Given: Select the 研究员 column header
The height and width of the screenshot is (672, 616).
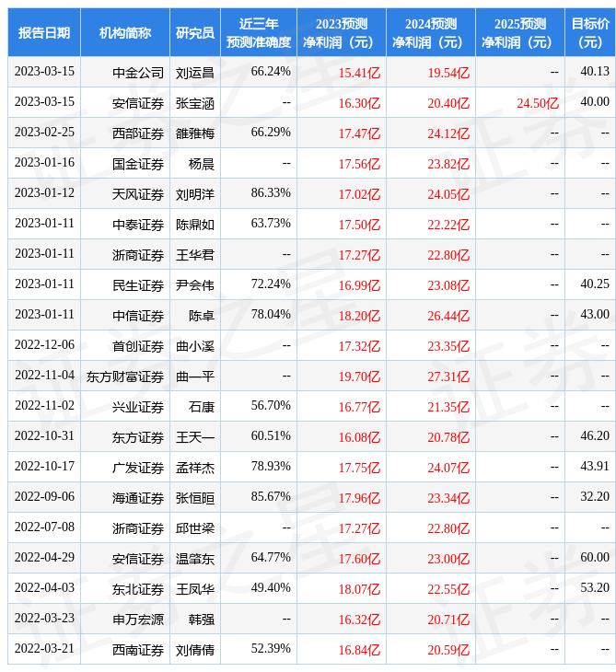Looking at the screenshot, I should click(x=194, y=33).
